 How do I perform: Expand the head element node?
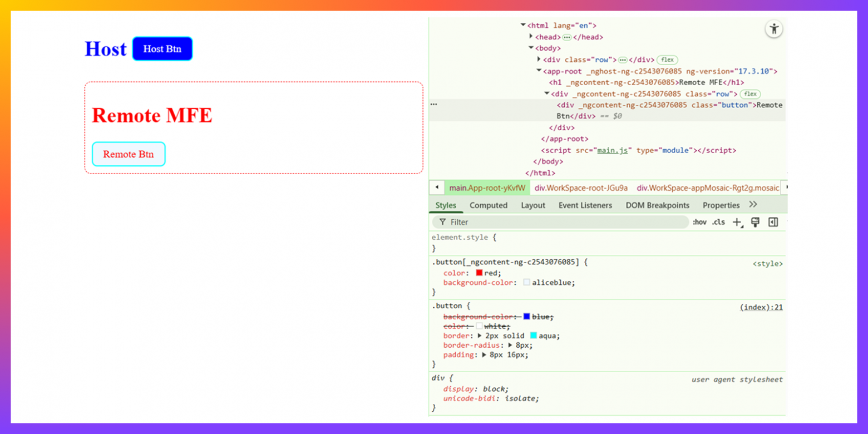531,37
